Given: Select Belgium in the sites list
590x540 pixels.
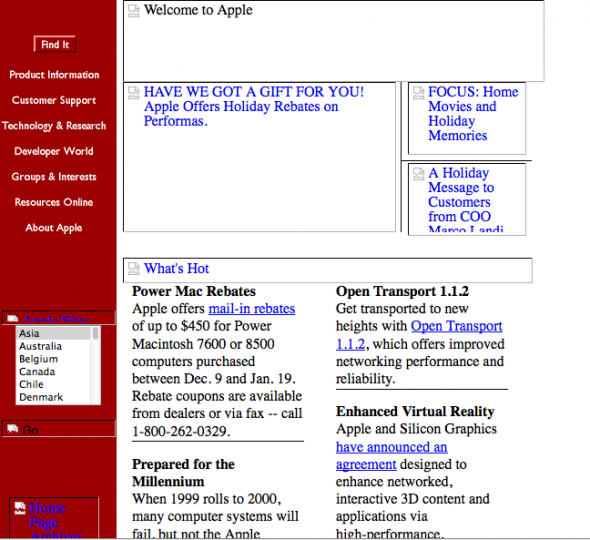Looking at the screenshot, I should 53,359.
